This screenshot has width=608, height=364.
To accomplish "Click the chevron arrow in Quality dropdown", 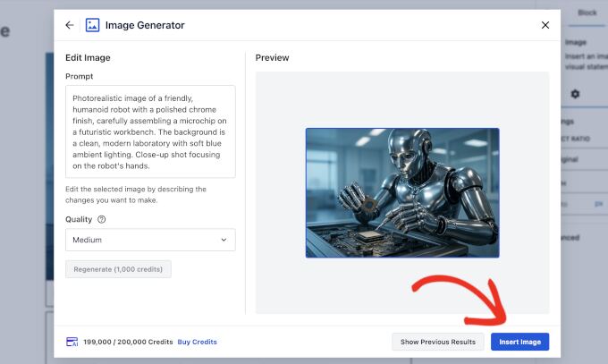I will point(224,240).
